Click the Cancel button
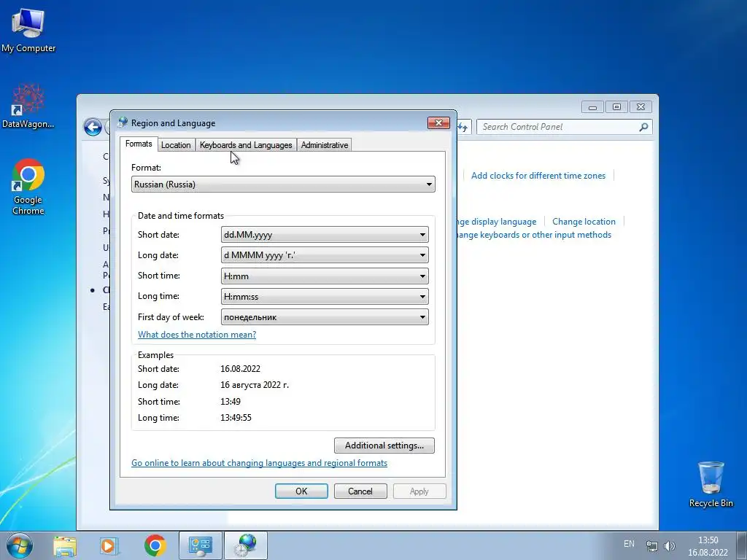 tap(360, 491)
